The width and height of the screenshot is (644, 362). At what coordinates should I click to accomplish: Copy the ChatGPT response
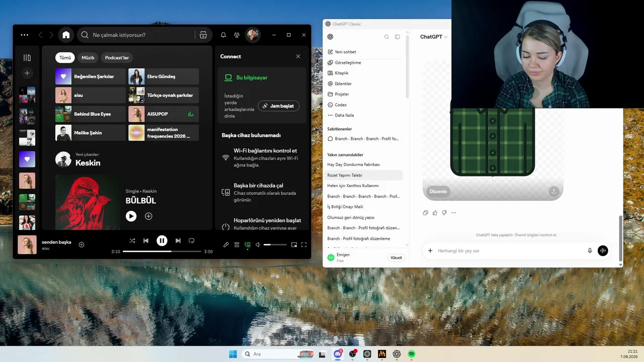point(426,213)
